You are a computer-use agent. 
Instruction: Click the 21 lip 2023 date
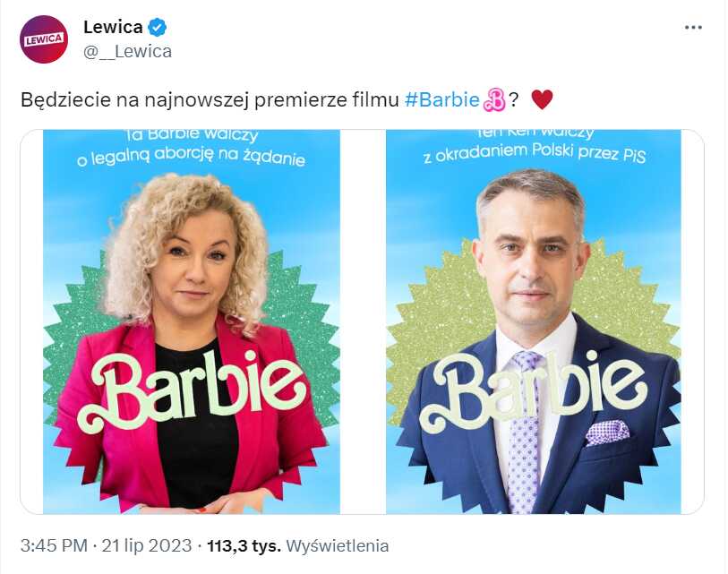click(x=147, y=545)
